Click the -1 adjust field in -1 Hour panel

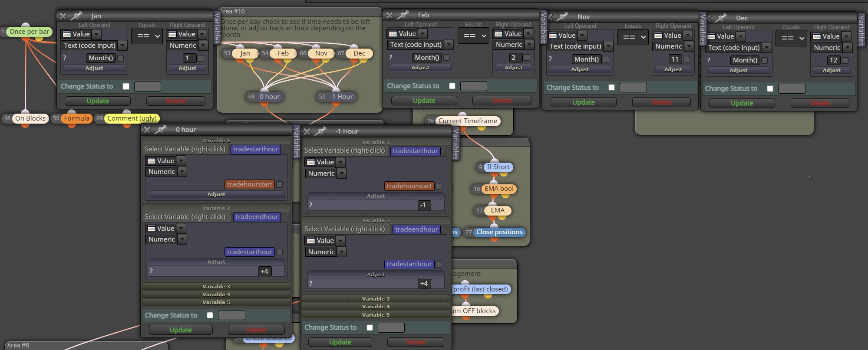tap(424, 205)
